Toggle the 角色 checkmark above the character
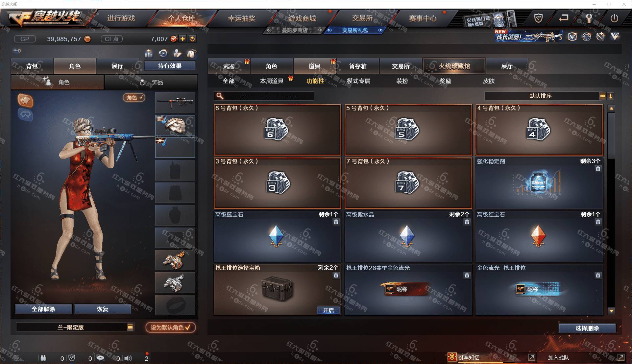Viewport: 632px width, 364px height. point(134,97)
